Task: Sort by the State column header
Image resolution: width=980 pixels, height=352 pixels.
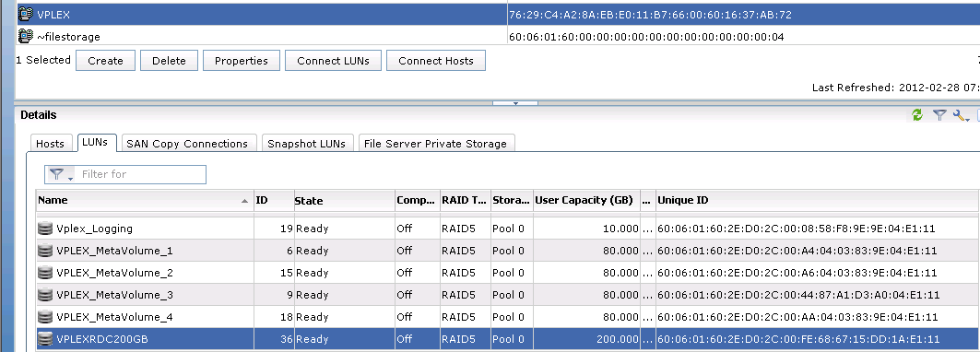Action: (344, 201)
